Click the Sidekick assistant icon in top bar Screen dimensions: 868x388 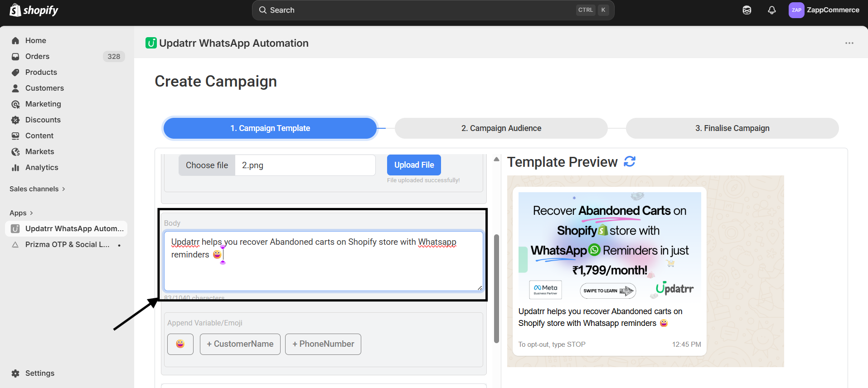(x=747, y=10)
